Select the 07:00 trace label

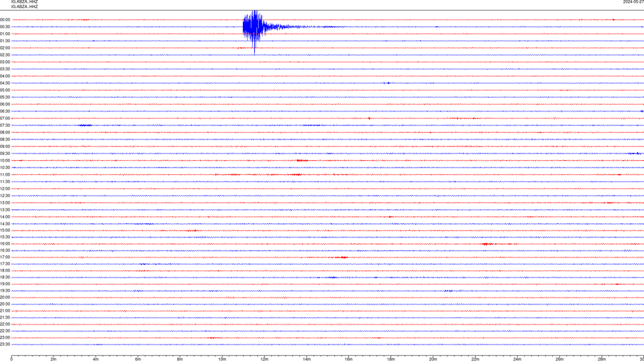point(5,119)
